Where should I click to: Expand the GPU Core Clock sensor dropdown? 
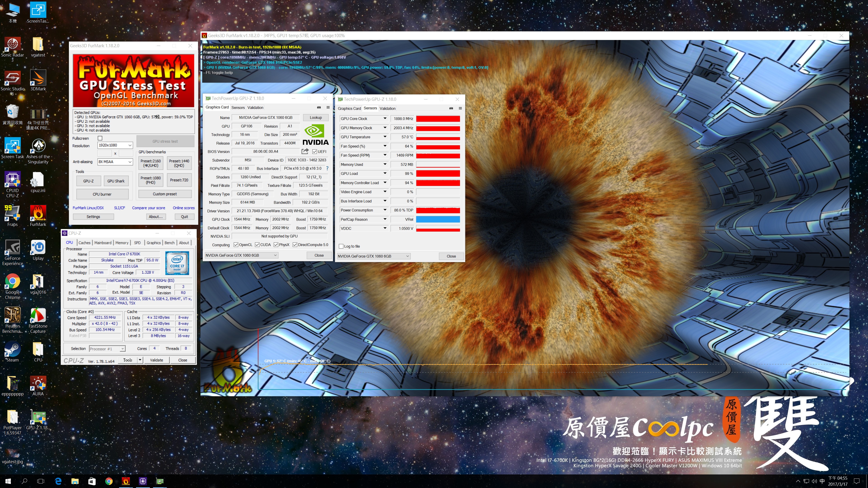pos(385,119)
